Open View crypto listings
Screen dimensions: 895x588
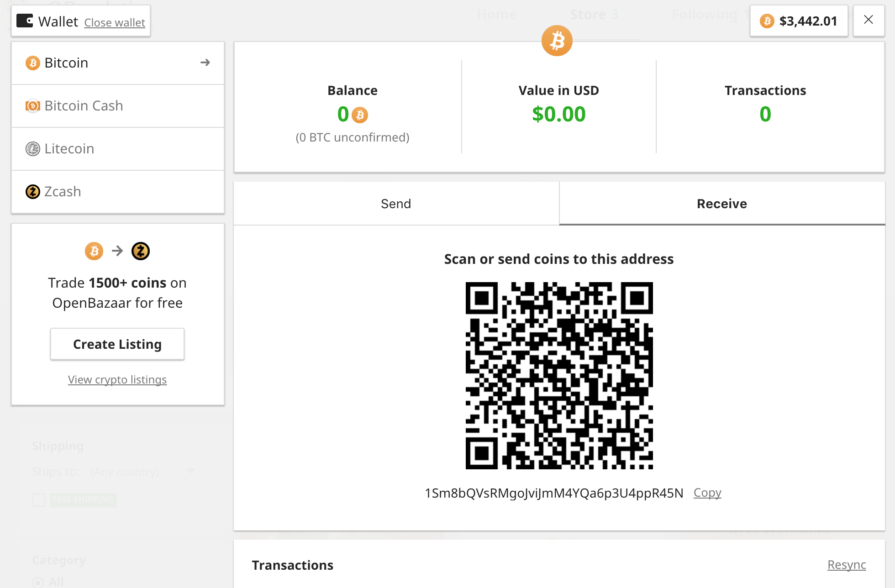click(x=117, y=379)
